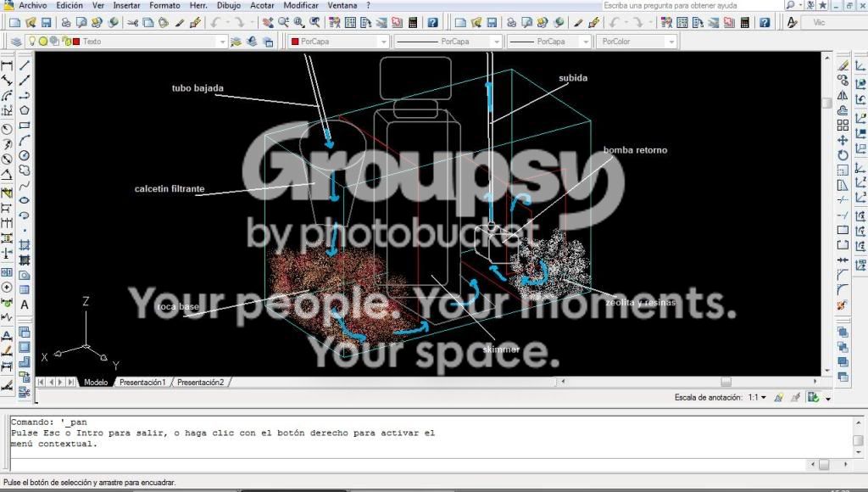This screenshot has width=868, height=492.
Task: Click the Layer Previous icon
Action: (252, 42)
